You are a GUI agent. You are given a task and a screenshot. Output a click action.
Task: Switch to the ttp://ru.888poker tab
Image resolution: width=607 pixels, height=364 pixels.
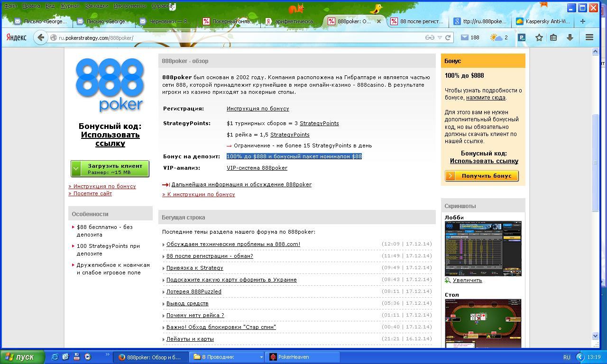tap(480, 21)
